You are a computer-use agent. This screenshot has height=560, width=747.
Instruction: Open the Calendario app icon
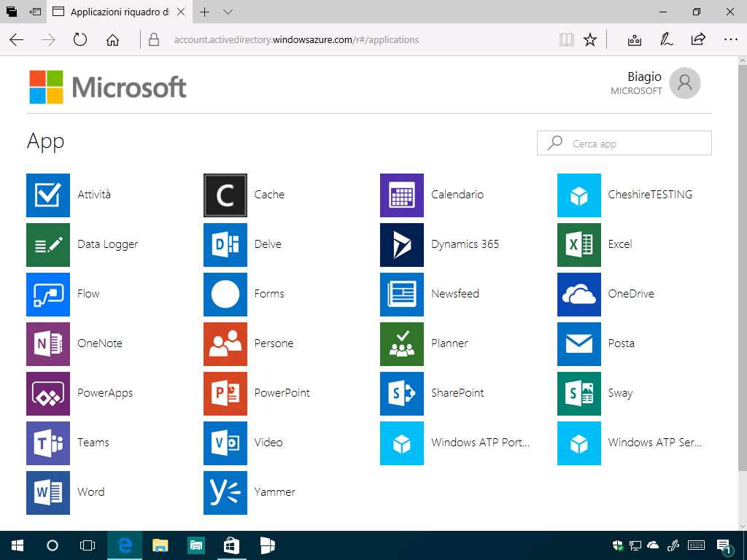402,195
